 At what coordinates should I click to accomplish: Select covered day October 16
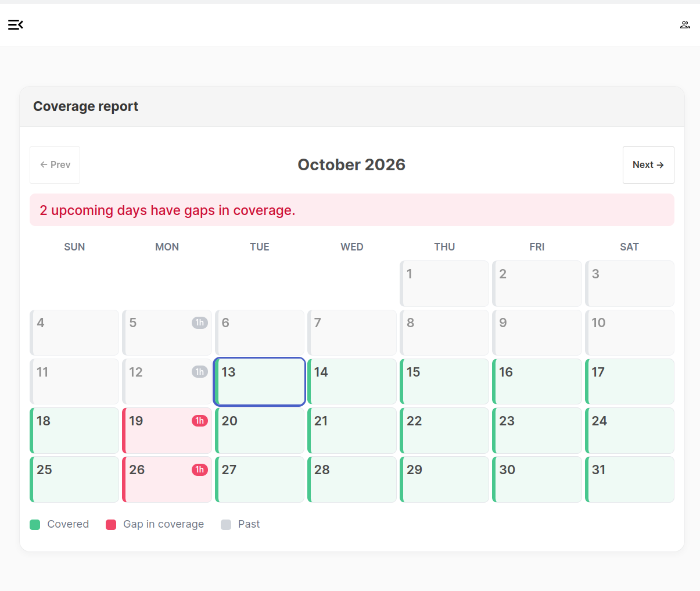pos(537,381)
